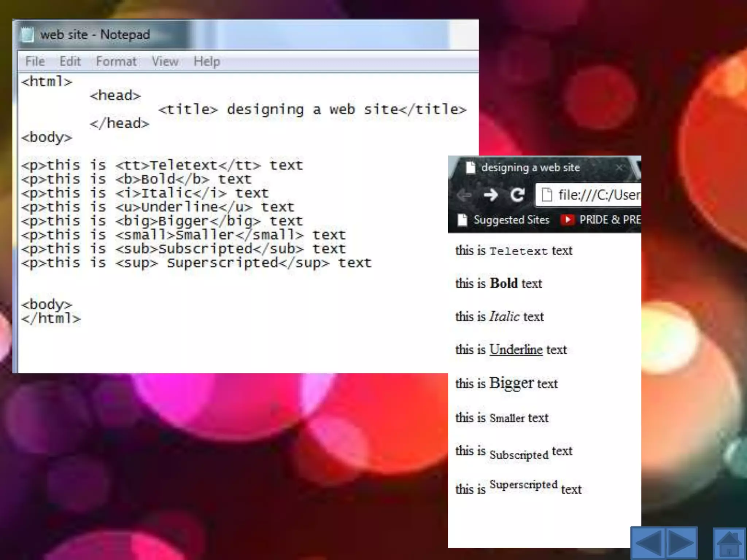Place cursor on the </html> line in Notepad
This screenshot has width=747, height=560.
[x=51, y=319]
